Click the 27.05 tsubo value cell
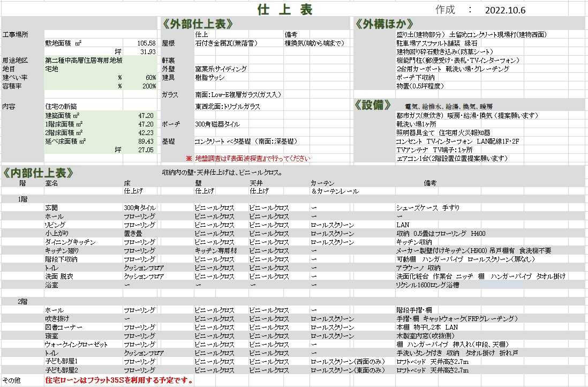 pyautogui.click(x=146, y=150)
